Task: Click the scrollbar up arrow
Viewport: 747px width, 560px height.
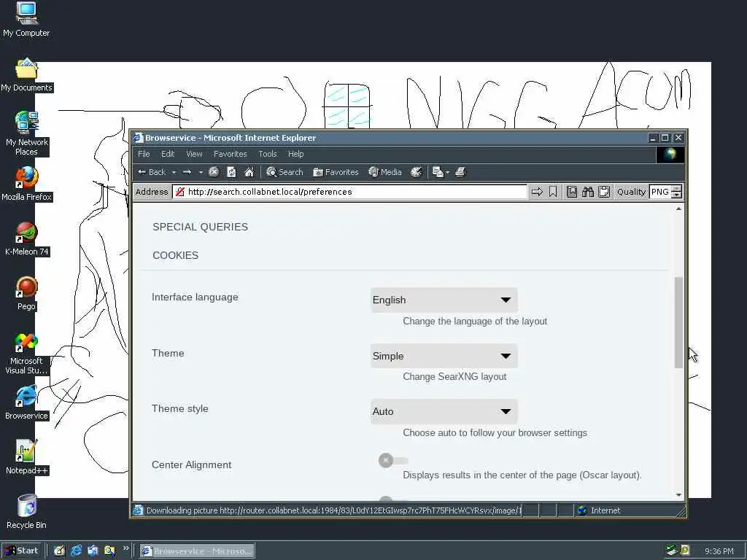Action: point(679,209)
